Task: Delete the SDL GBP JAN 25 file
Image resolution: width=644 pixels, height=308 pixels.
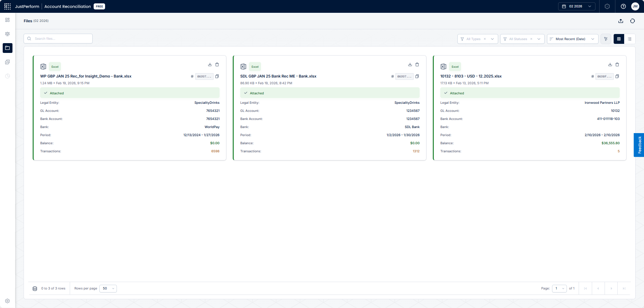Action: tap(417, 64)
